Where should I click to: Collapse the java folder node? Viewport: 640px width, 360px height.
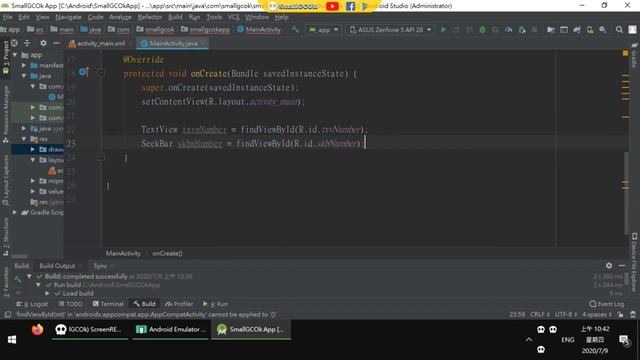pos(24,76)
